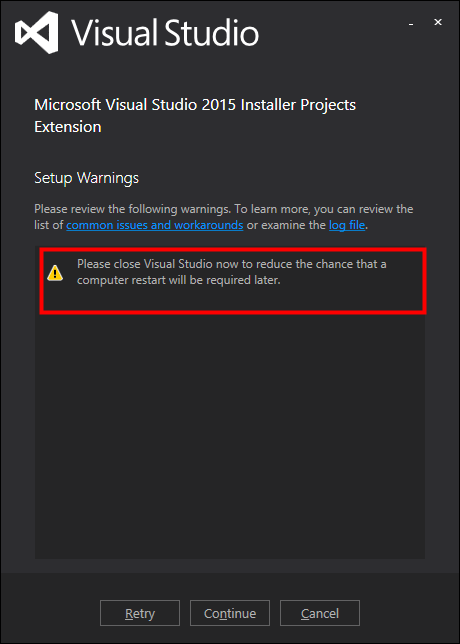Cancel the extension setup

[320, 613]
